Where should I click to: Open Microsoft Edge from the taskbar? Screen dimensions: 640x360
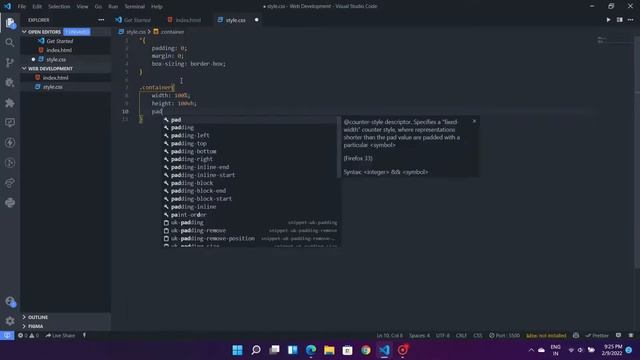[x=311, y=350]
